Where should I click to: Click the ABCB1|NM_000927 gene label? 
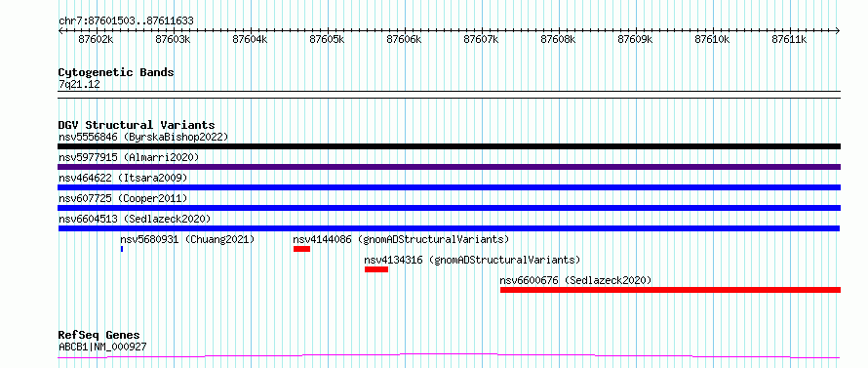point(102,348)
